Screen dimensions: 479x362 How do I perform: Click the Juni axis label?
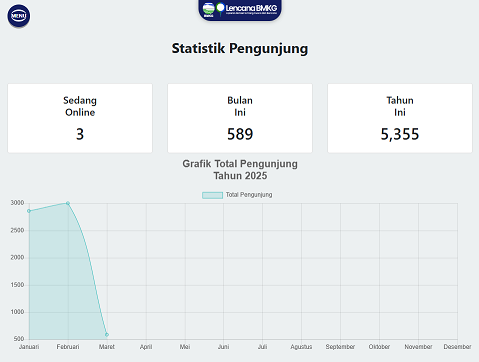click(x=224, y=347)
